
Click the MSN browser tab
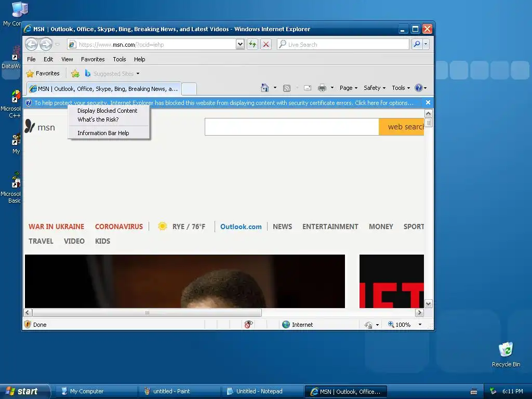pyautogui.click(x=104, y=89)
